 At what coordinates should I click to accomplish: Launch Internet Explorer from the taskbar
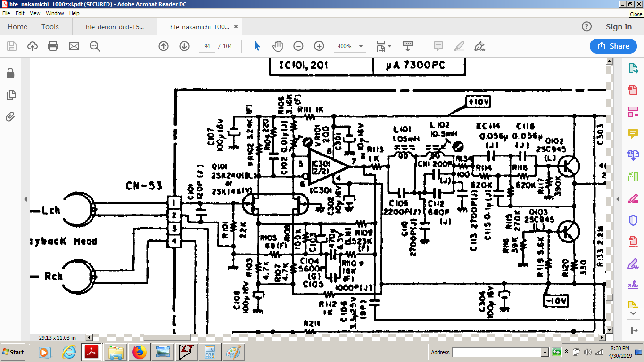[x=69, y=352]
